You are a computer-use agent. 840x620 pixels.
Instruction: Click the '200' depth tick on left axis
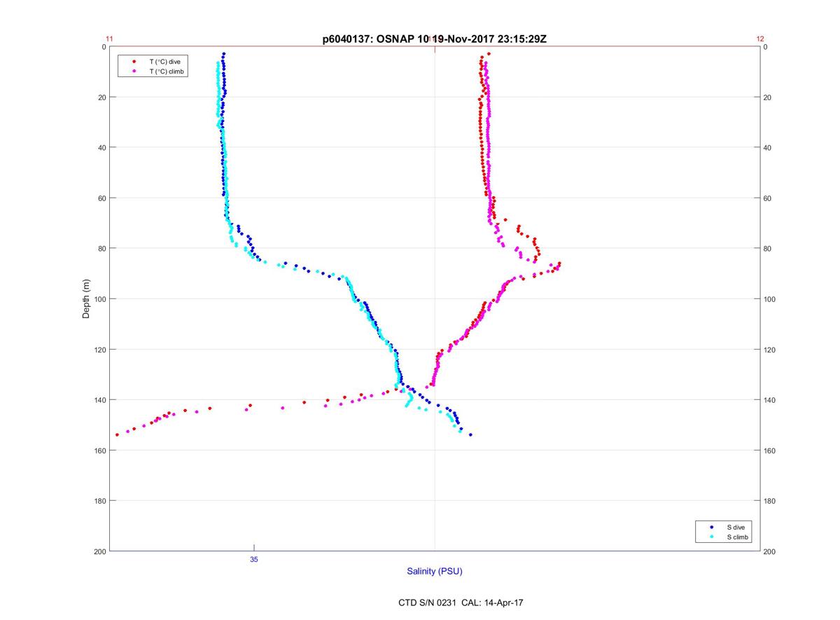99,551
